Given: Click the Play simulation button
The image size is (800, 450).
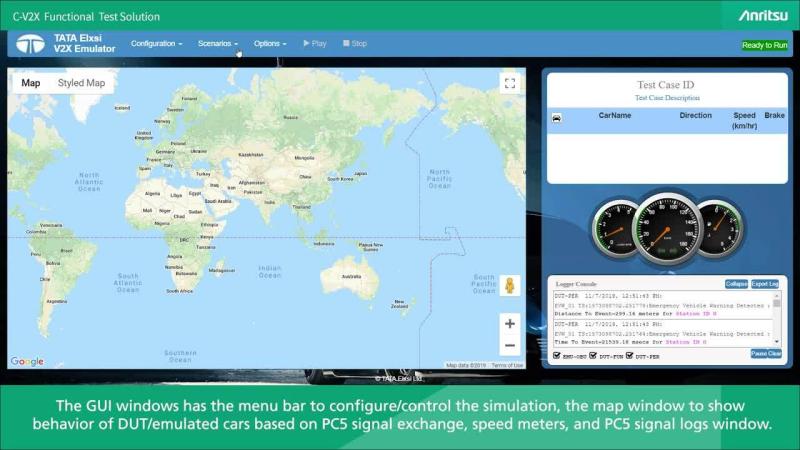Looking at the screenshot, I should point(315,44).
